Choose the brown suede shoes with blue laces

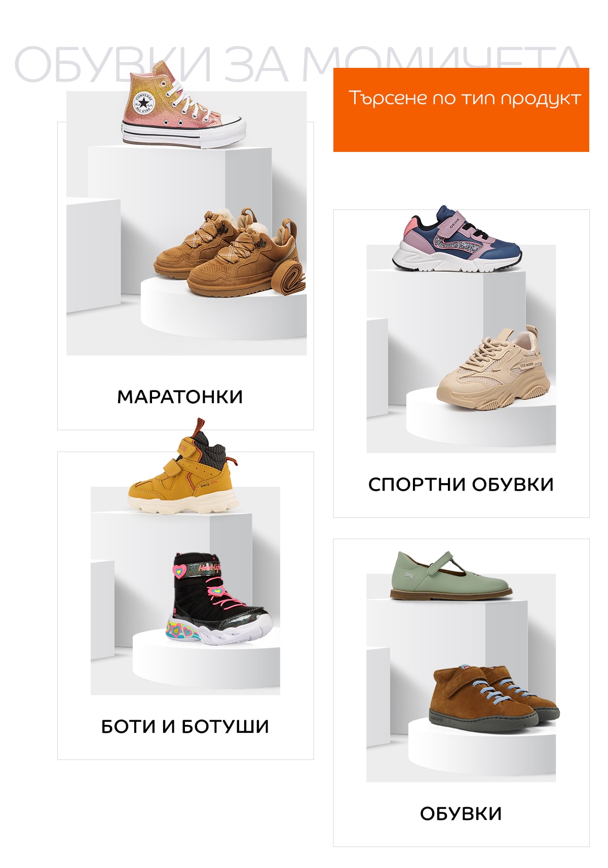[x=494, y=696]
